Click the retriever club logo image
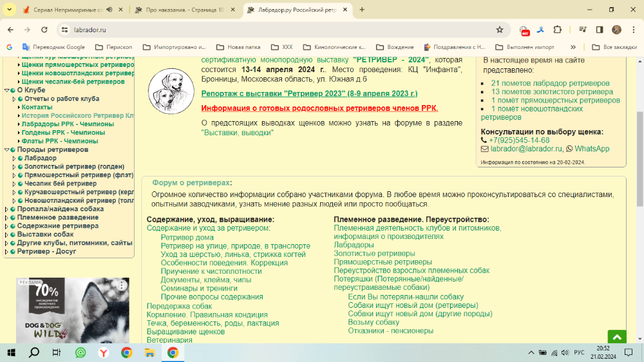Image resolution: width=644 pixels, height=362 pixels. 171,91
